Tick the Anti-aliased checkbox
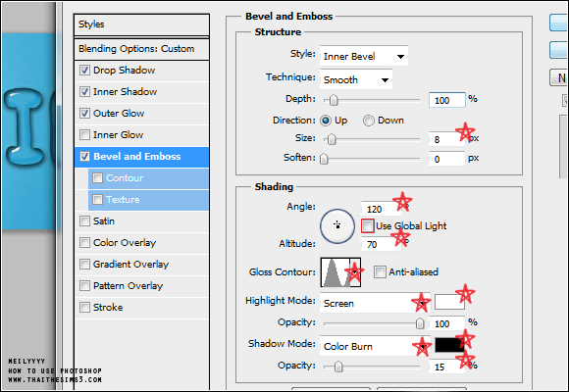 (x=380, y=271)
